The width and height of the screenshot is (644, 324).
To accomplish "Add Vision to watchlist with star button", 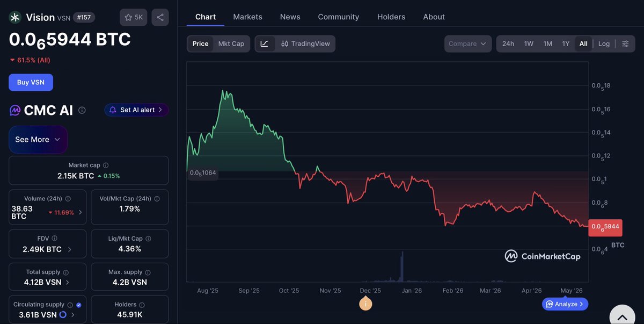I will pyautogui.click(x=134, y=17).
